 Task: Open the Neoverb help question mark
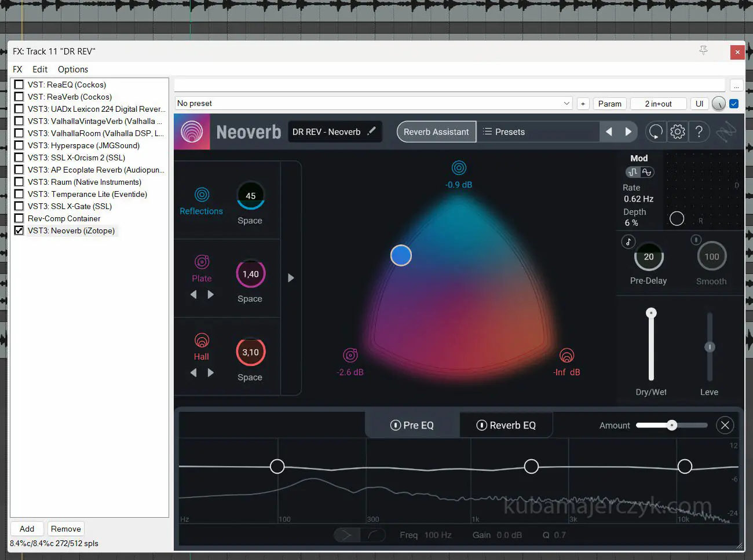[x=699, y=132]
